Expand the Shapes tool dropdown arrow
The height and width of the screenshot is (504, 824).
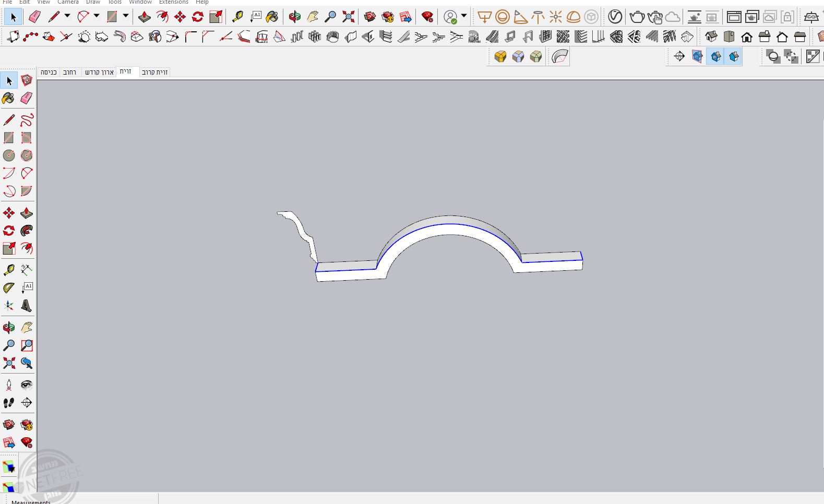pyautogui.click(x=125, y=16)
